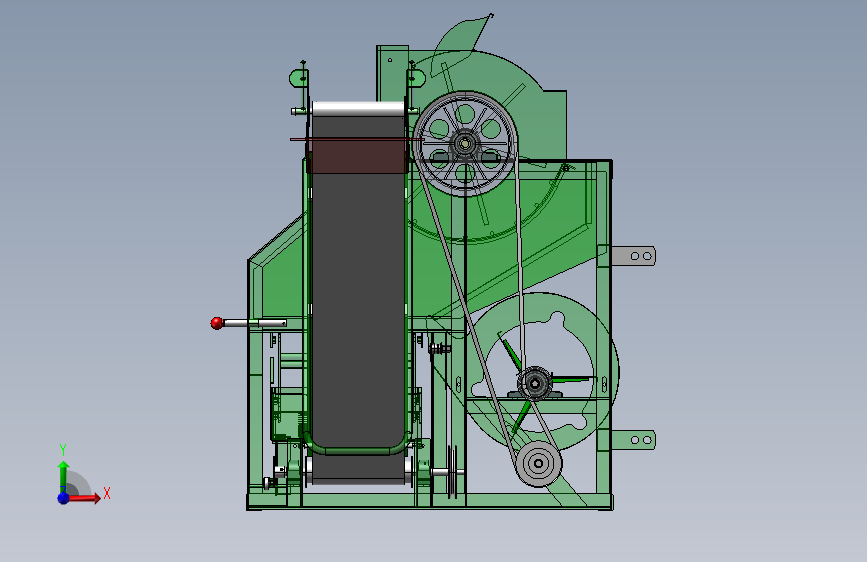Select the small lower belt pulley

pos(539,464)
